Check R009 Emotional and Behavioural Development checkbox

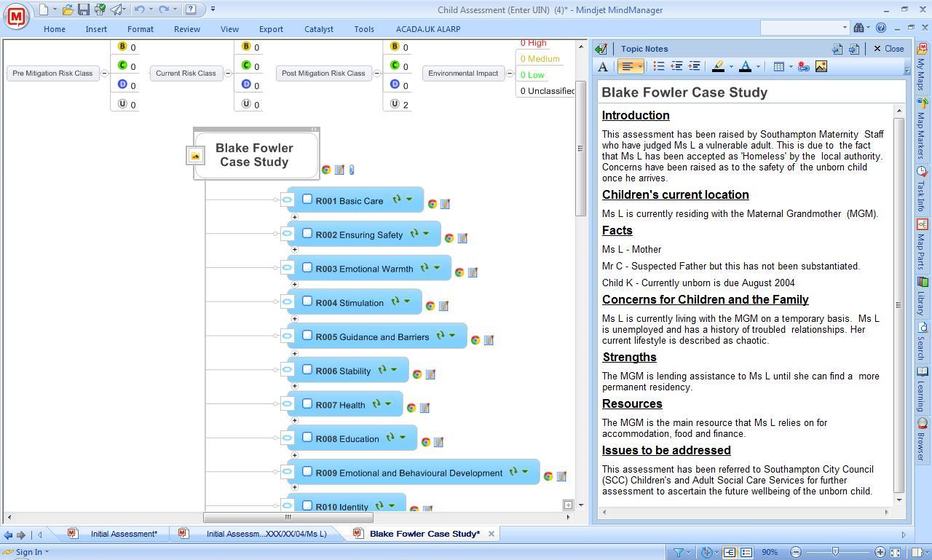click(x=307, y=471)
